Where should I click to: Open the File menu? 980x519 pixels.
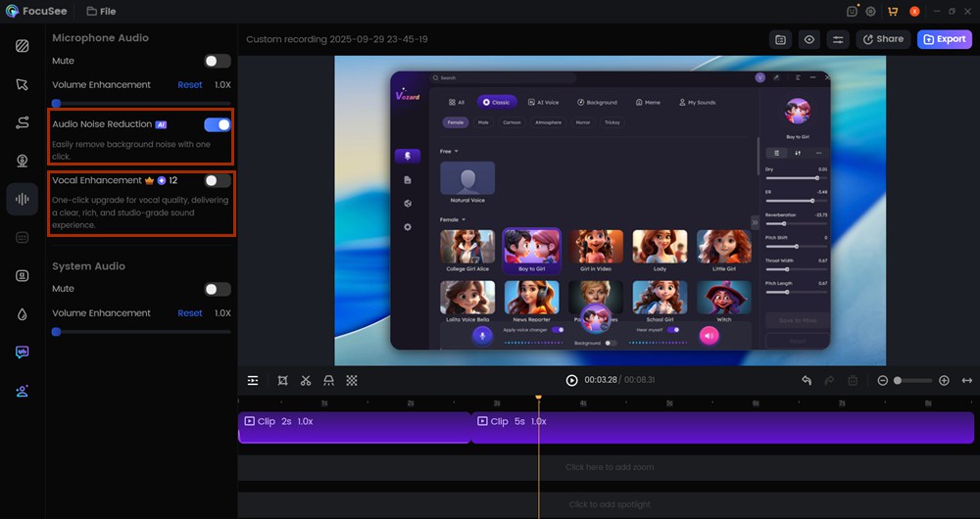click(101, 12)
